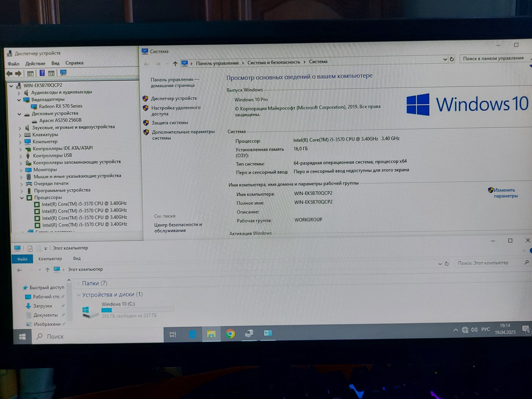This screenshot has width=532, height=399.
Task: Click Диспетчер устройств link in System window
Action: click(174, 98)
